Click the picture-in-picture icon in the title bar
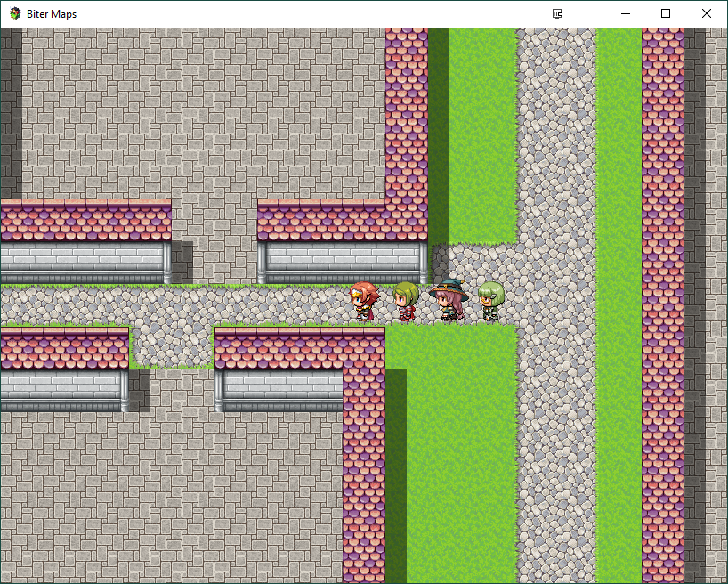Viewport: 728px width, 584px height. (x=558, y=14)
